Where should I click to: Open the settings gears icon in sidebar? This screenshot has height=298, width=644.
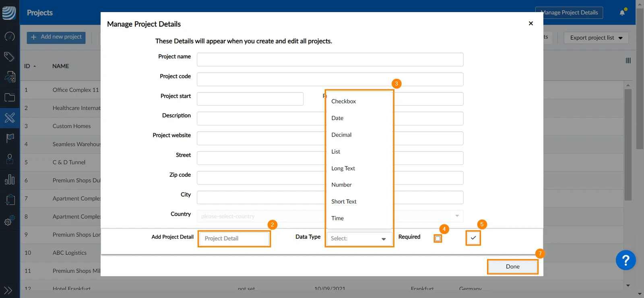coord(9,220)
